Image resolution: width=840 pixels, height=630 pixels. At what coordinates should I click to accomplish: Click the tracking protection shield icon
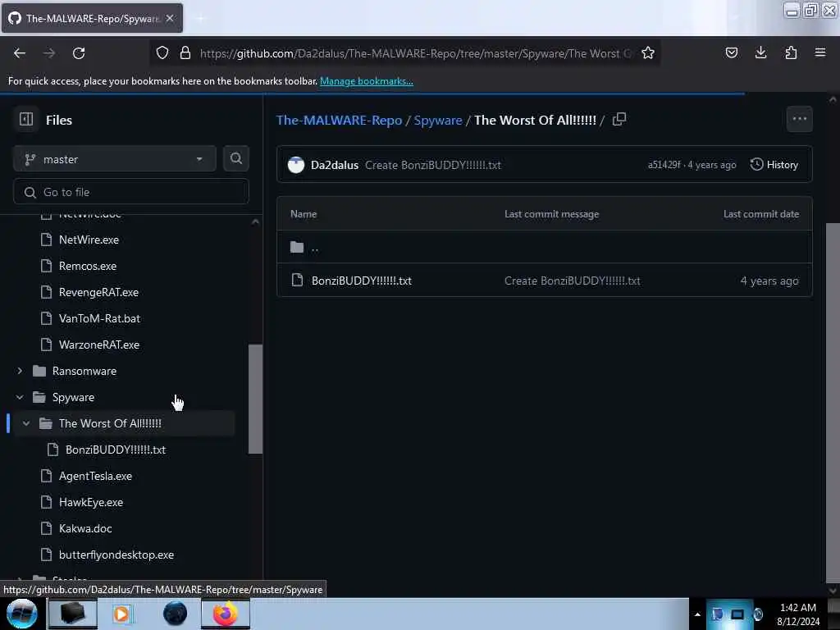162,53
